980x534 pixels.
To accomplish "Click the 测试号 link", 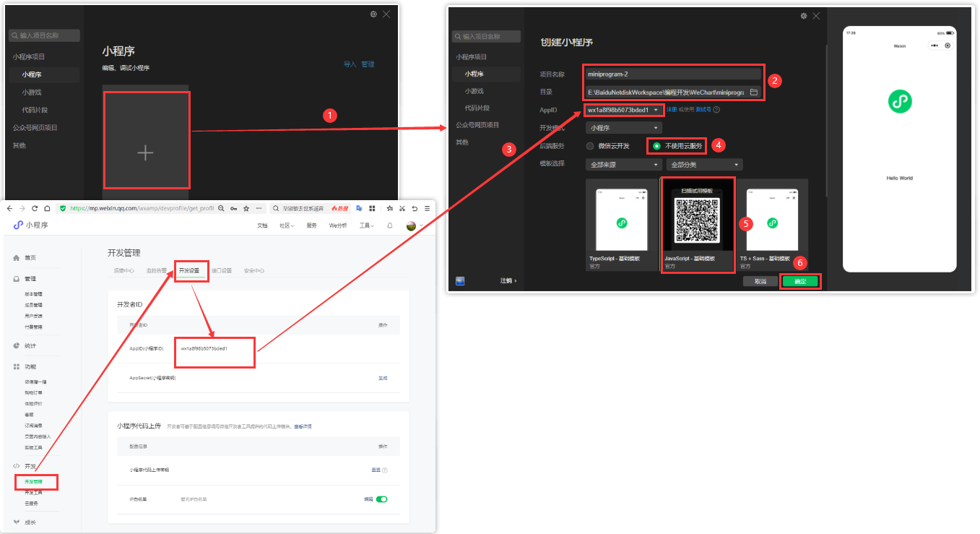I will click(703, 110).
